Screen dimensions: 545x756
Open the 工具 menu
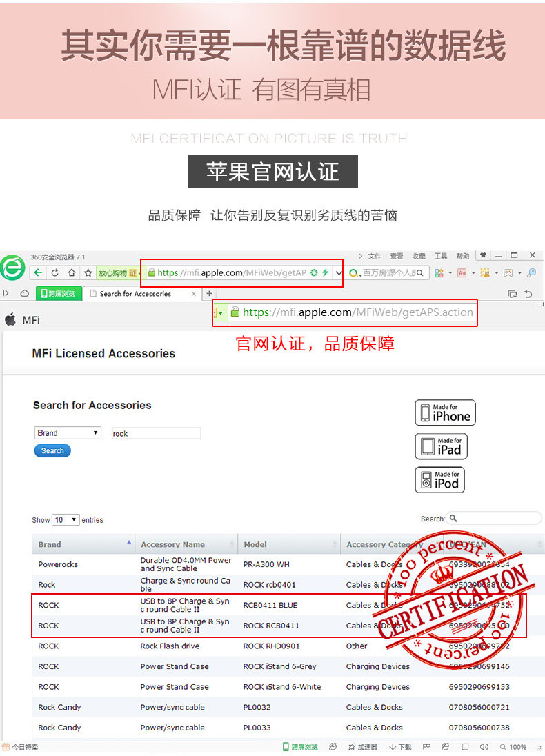click(x=441, y=256)
